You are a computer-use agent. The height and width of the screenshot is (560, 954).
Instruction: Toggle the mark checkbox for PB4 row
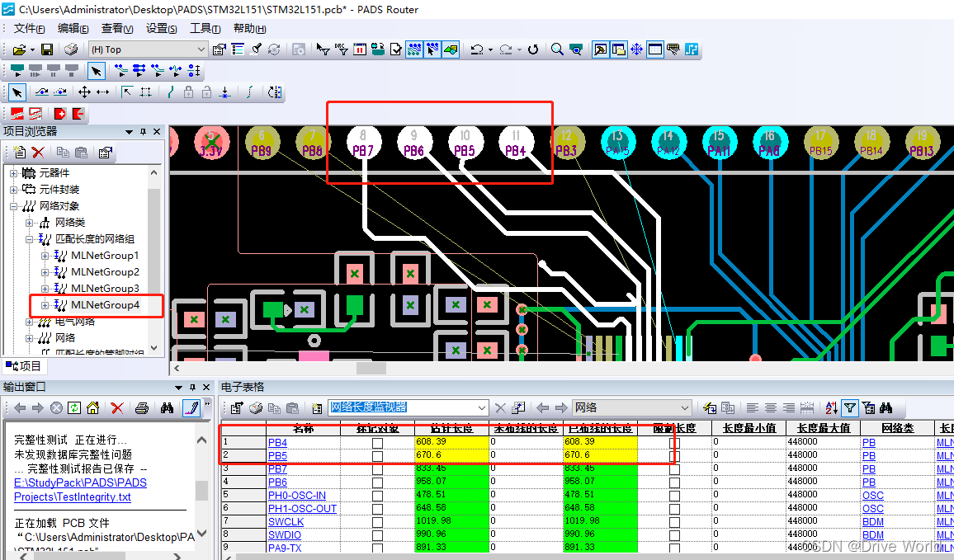click(377, 443)
